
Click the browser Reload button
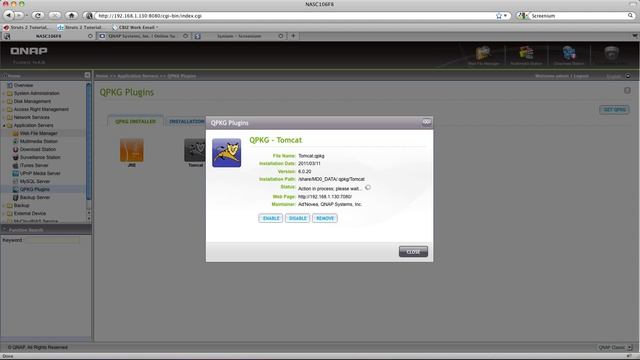click(38, 16)
